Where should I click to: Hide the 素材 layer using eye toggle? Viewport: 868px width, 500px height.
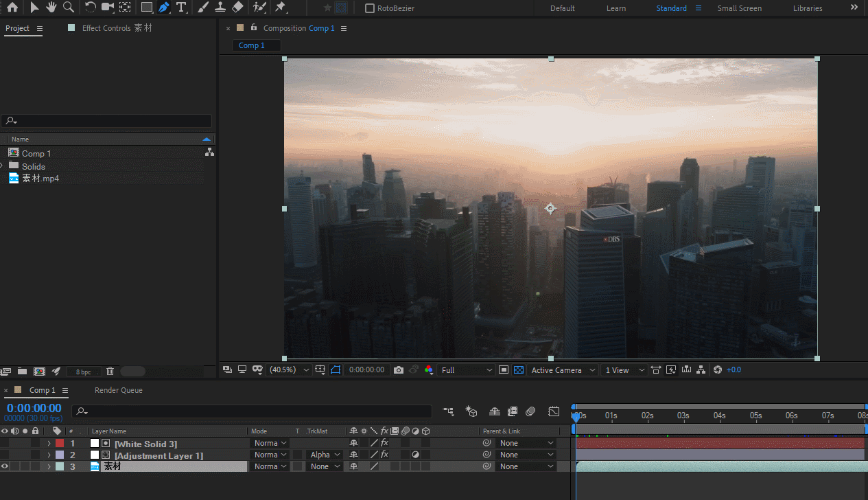(5, 466)
